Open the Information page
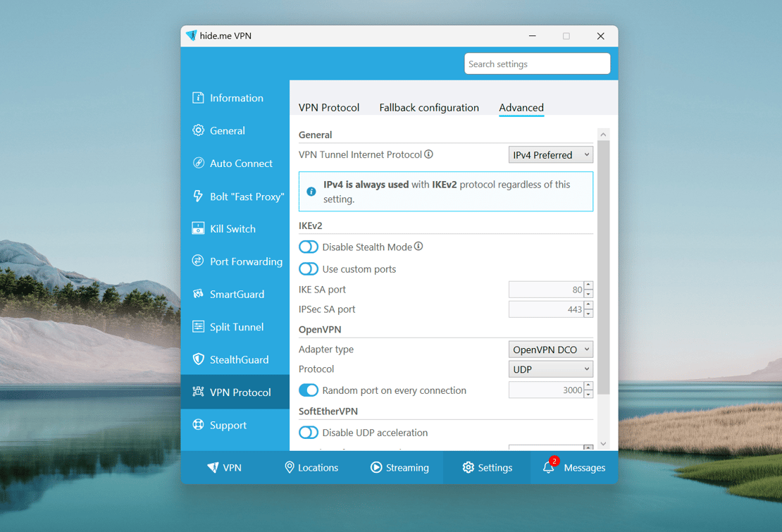 click(236, 98)
